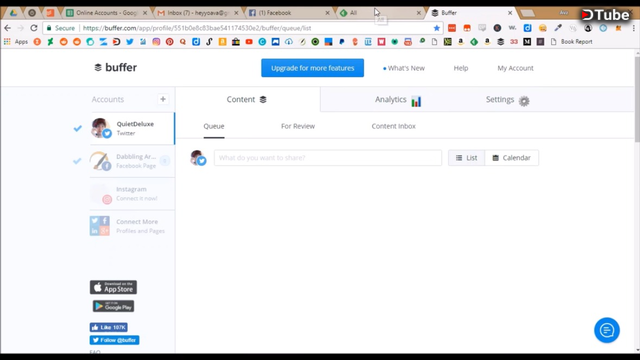This screenshot has height=360, width=640.
Task: Open the Chrome three-dot menu
Action: tap(633, 28)
